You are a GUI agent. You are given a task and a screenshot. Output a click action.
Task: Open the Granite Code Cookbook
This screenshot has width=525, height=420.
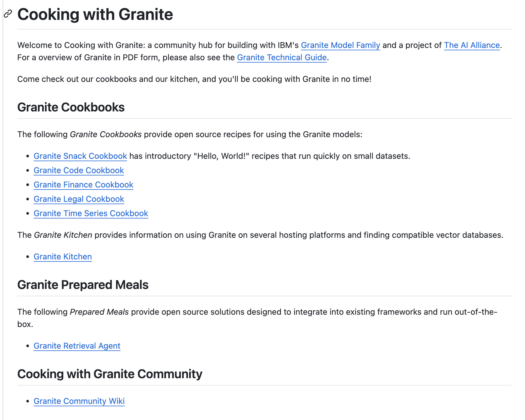click(79, 171)
